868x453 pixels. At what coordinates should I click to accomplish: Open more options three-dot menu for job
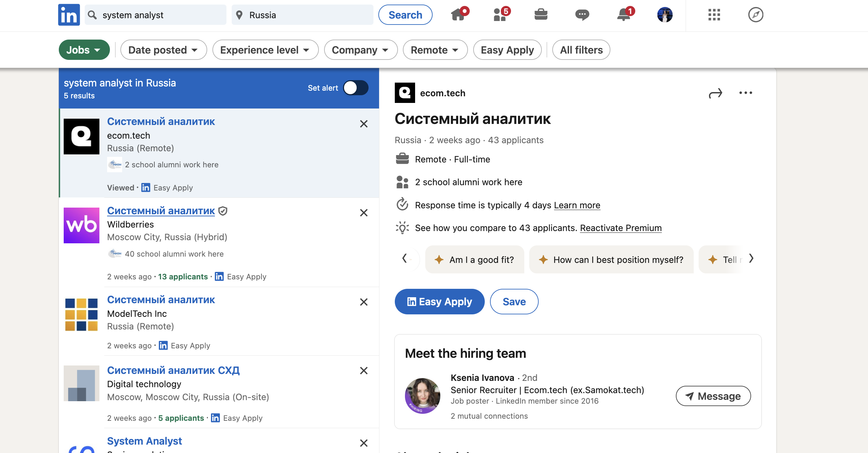pos(745,93)
